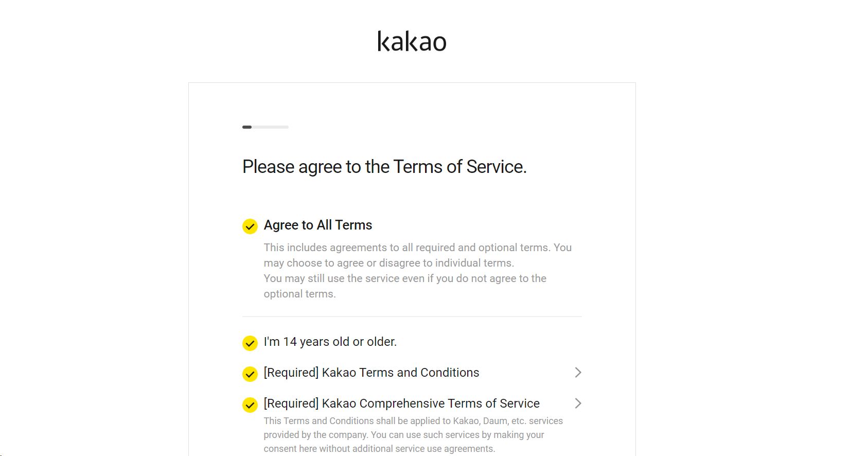Click the signup progress bar

[x=265, y=127]
